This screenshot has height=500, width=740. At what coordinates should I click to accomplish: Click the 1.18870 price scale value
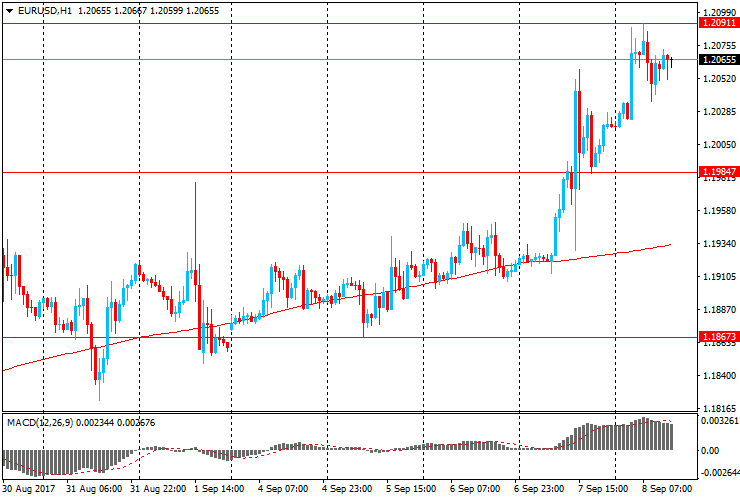pyautogui.click(x=719, y=310)
